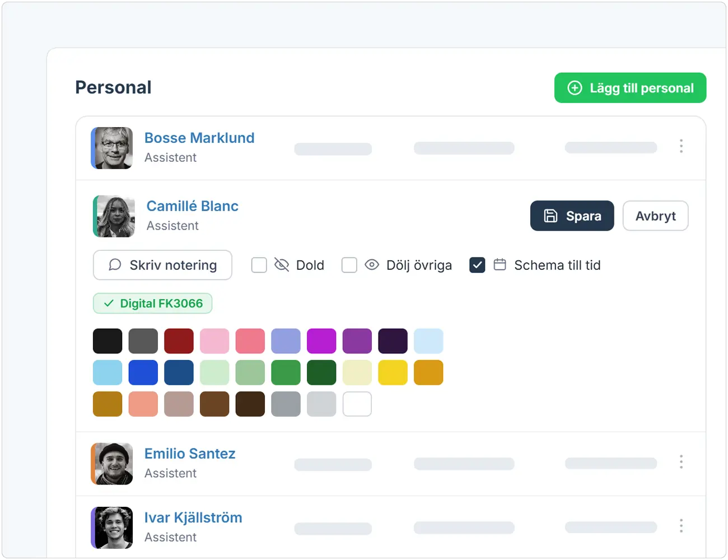Open the three-dot menu for Bosse Marklund
Image resolution: width=728 pixels, height=560 pixels.
pos(681,146)
